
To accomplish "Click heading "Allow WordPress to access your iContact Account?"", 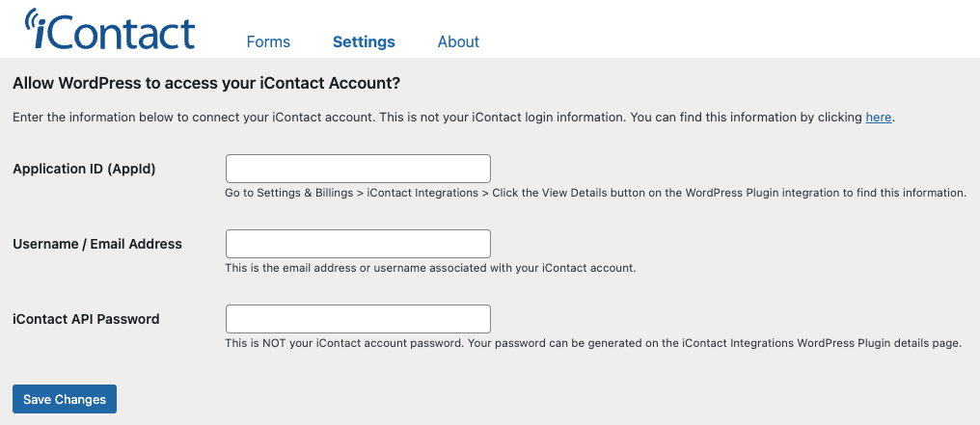I will [x=206, y=84].
